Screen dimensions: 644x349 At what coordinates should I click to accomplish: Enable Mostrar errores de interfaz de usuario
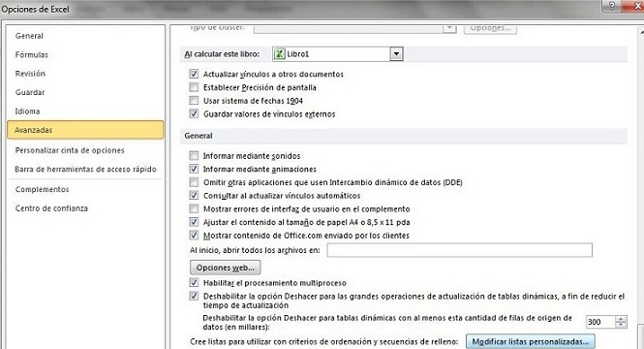[x=194, y=208]
